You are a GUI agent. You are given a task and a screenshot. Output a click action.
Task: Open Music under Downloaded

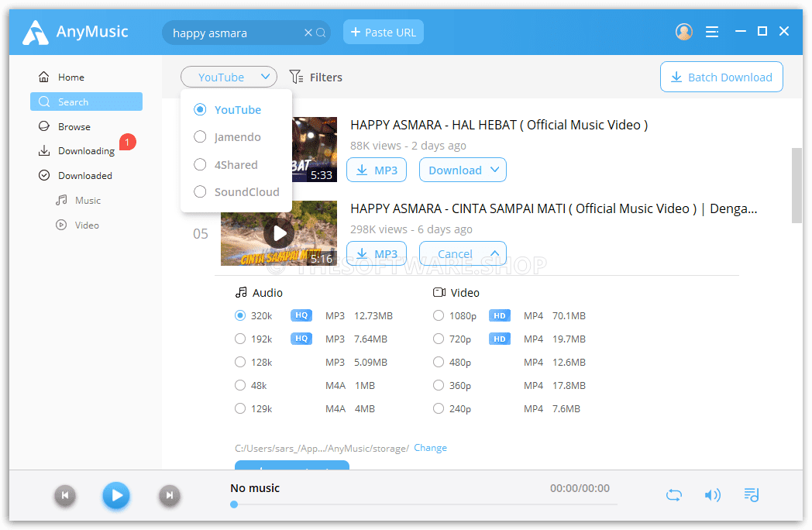[79, 201]
